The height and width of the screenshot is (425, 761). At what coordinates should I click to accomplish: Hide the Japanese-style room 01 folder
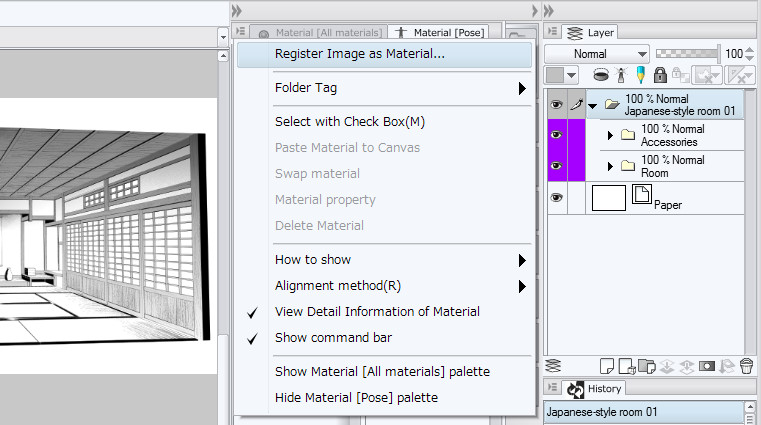(x=557, y=104)
